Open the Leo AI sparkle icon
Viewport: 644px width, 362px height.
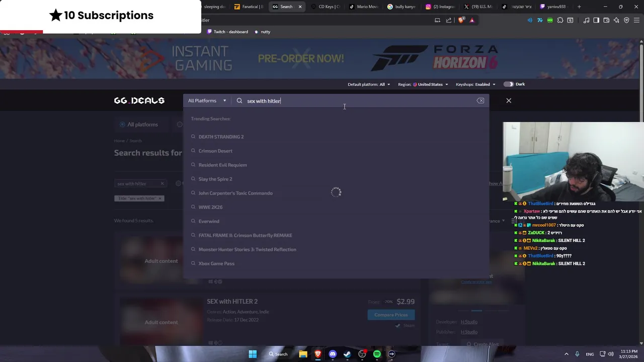[x=616, y=20]
